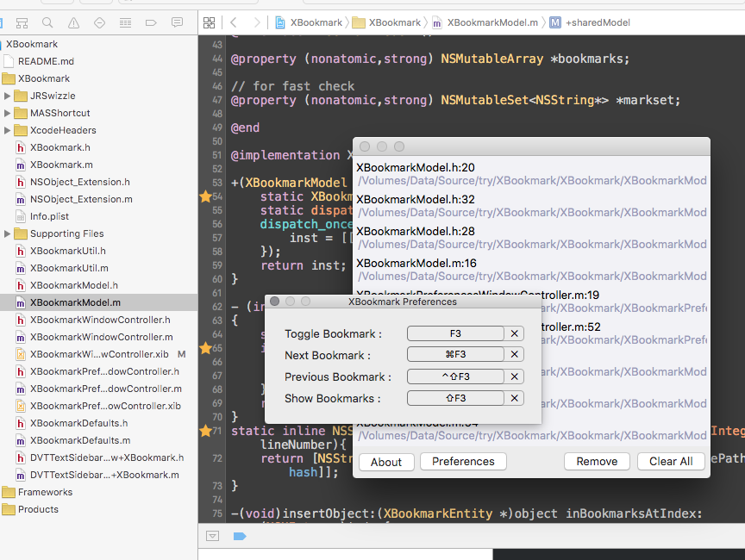Open the Find navigator magnifier icon
The height and width of the screenshot is (560, 745).
tap(47, 22)
